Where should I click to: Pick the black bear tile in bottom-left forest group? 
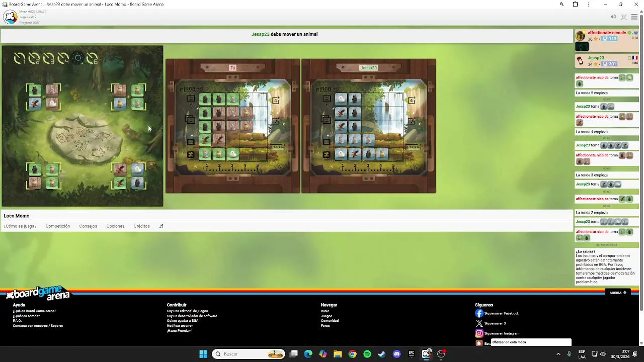35,169
